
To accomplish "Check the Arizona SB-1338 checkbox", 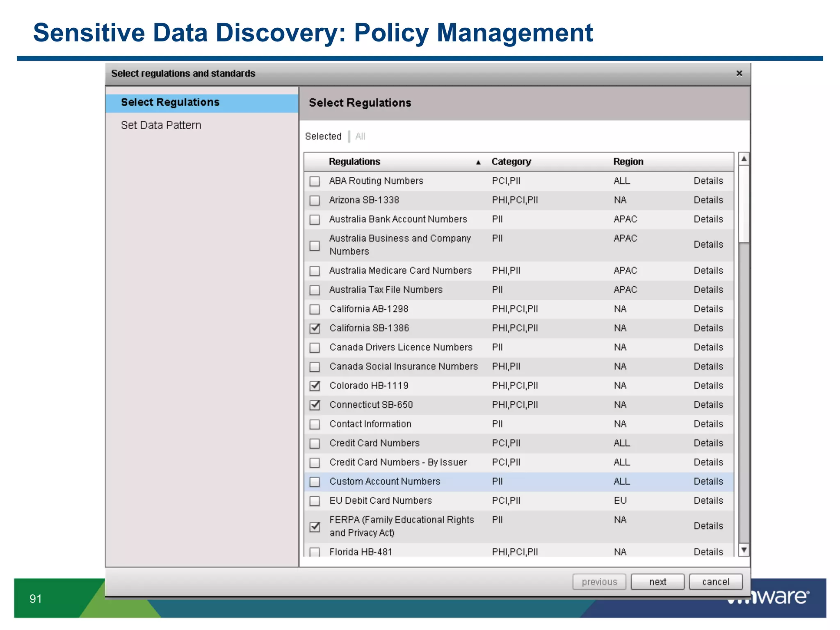I will pos(315,201).
